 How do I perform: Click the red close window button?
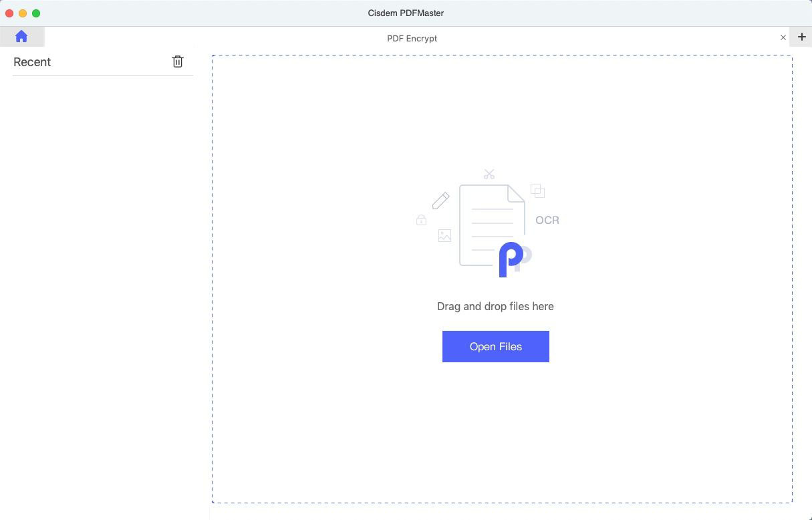[x=9, y=13]
